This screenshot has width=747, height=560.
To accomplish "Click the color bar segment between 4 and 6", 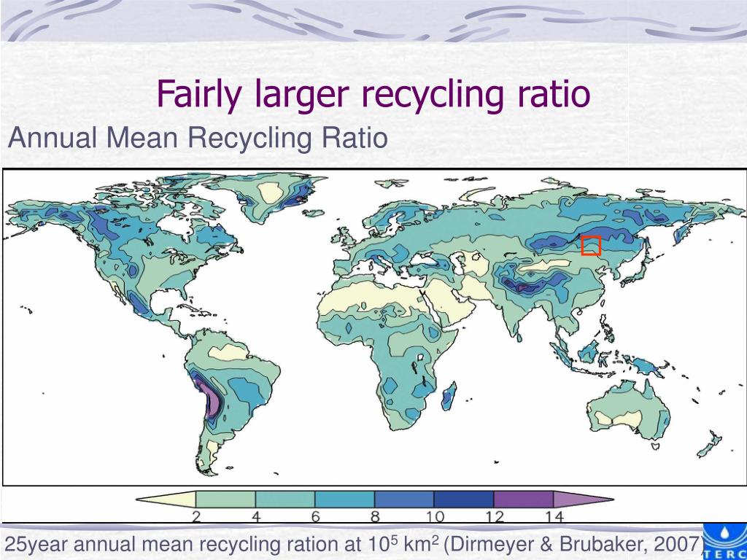I will (x=285, y=499).
